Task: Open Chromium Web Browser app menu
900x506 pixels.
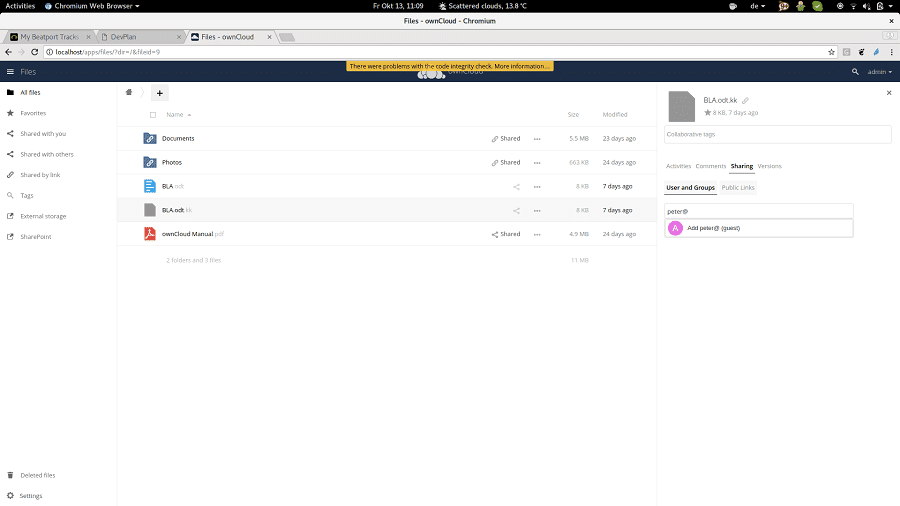Action: point(92,6)
